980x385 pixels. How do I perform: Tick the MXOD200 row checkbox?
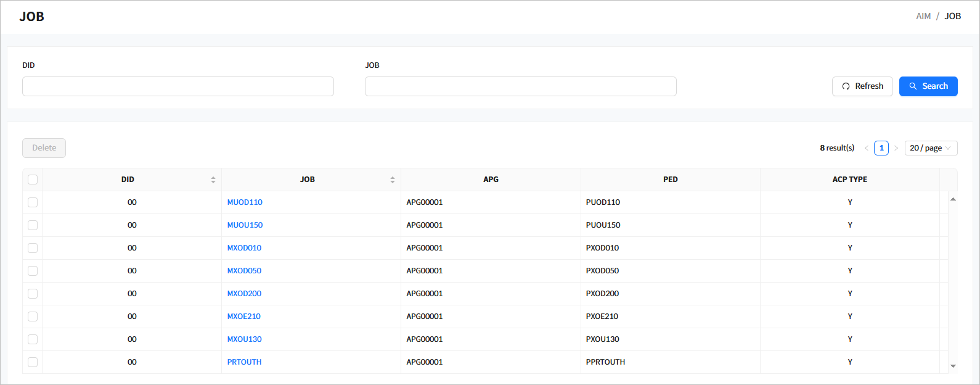[x=33, y=294]
